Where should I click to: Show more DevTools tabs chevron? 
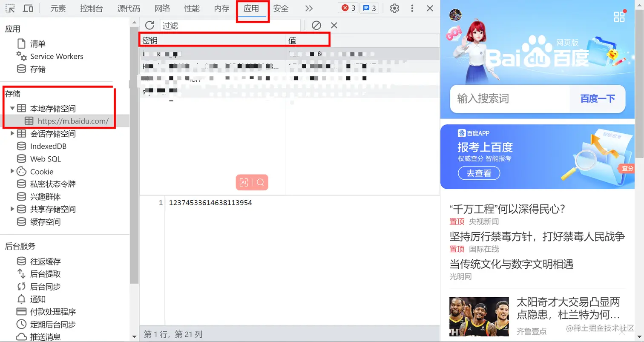tap(309, 8)
